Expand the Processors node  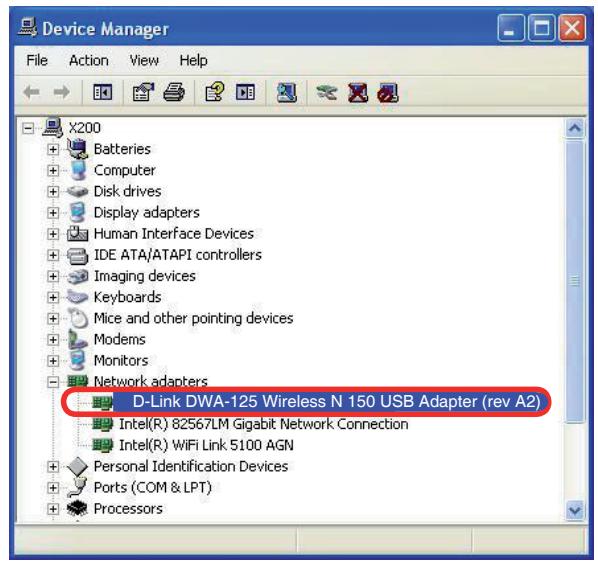pos(53,509)
